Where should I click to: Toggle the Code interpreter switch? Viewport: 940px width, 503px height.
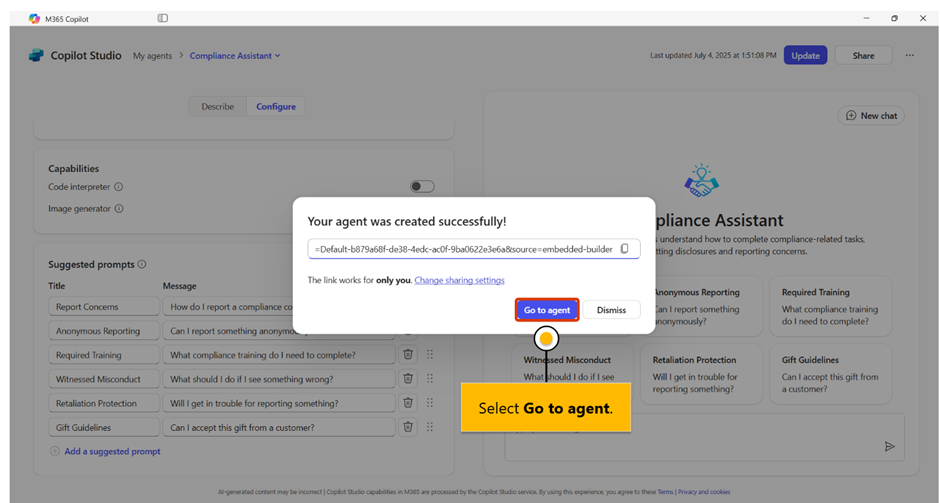tap(422, 186)
